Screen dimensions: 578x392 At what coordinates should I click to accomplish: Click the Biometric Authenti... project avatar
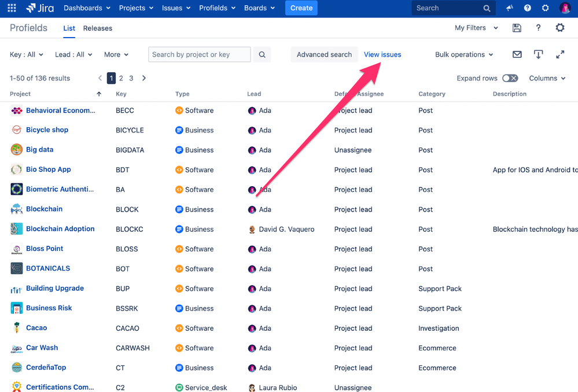coord(17,189)
